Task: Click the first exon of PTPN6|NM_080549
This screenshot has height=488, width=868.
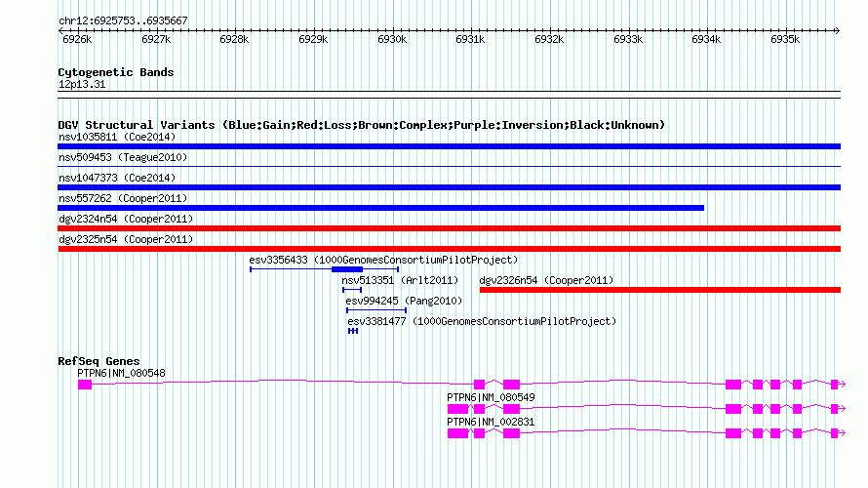Action: 457,409
